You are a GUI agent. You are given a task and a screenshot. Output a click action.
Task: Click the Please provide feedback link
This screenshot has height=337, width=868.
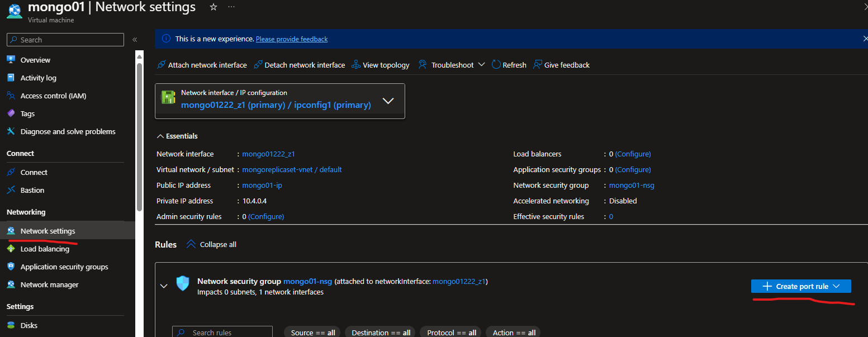coord(292,39)
